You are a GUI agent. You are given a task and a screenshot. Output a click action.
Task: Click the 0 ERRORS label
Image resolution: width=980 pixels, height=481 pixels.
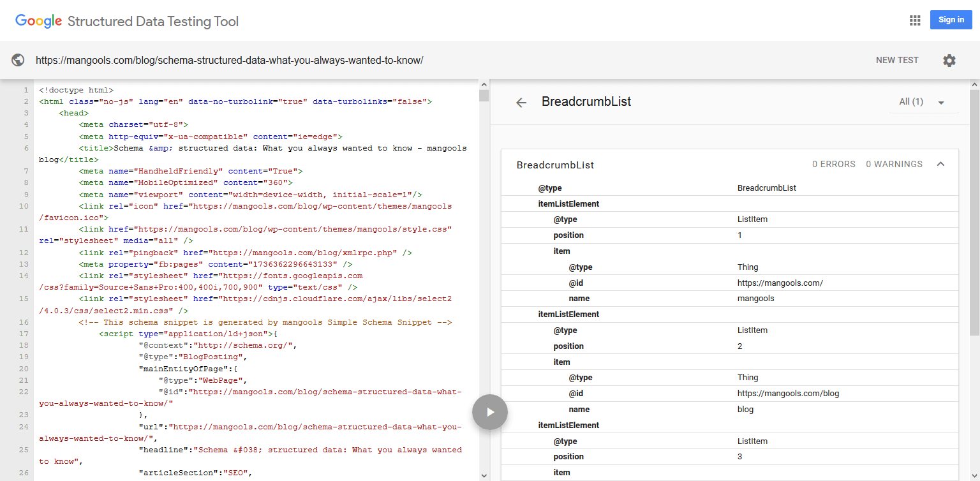(833, 165)
